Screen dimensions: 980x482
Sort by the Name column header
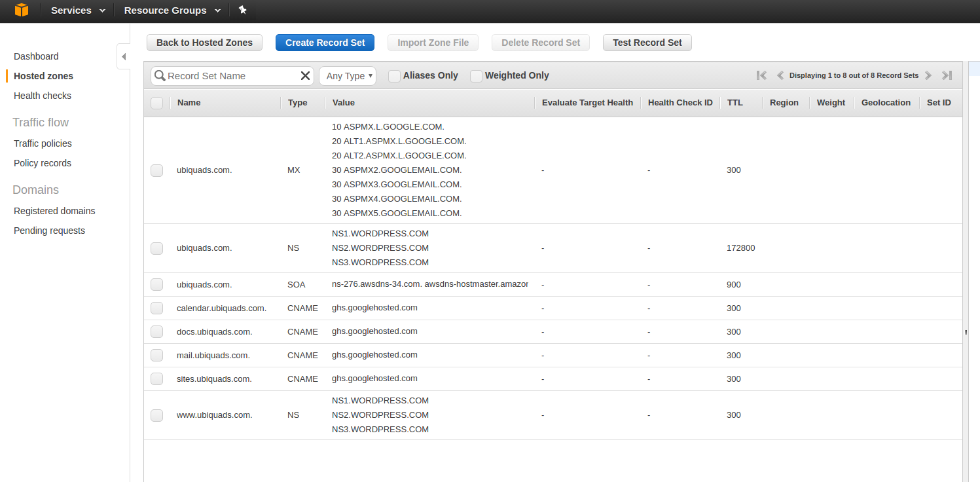point(189,103)
